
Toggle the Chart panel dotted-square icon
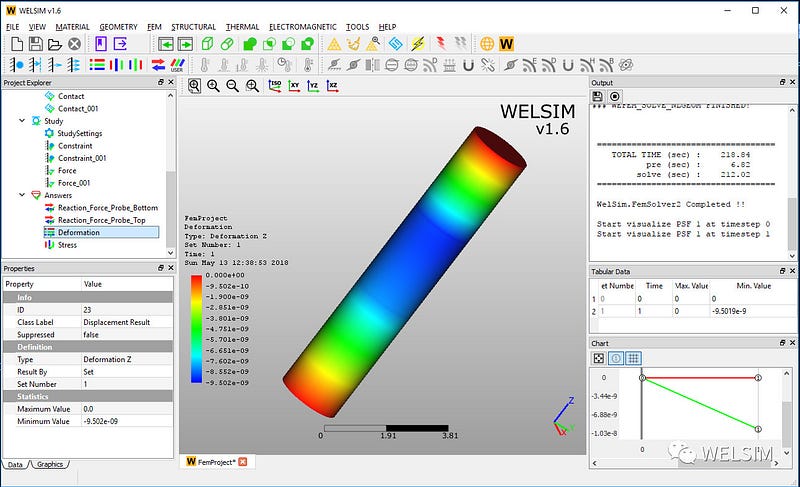tap(599, 358)
